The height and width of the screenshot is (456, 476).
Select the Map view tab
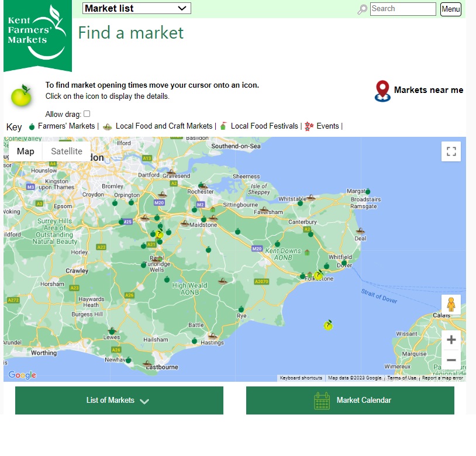[x=26, y=151]
